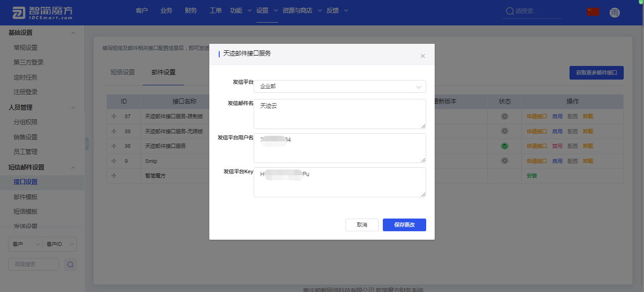This screenshot has width=644, height=292.
Task: Click the grey status icon for Smtp row
Action: (504, 161)
